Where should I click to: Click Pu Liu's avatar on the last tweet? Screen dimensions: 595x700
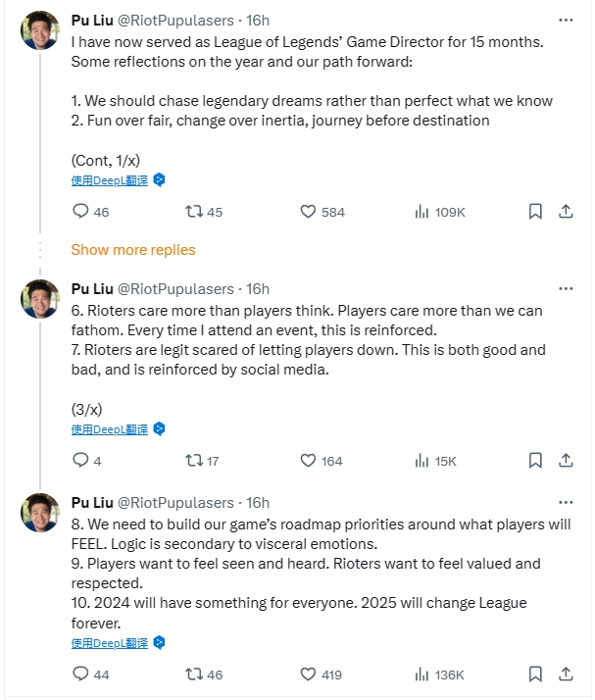(40, 513)
